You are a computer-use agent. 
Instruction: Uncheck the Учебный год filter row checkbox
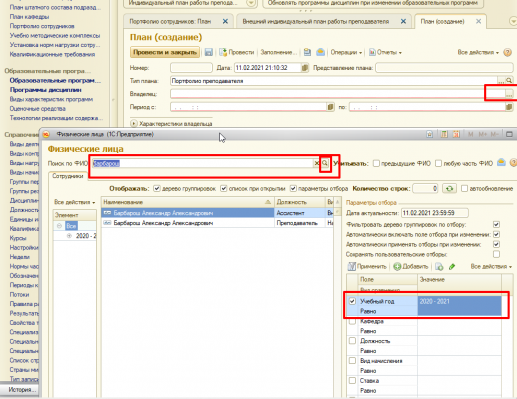pos(352,301)
